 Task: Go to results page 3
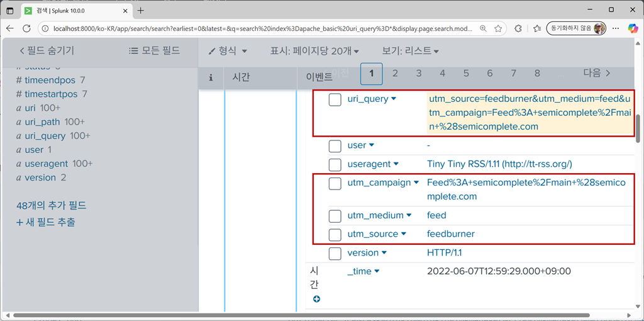point(419,74)
